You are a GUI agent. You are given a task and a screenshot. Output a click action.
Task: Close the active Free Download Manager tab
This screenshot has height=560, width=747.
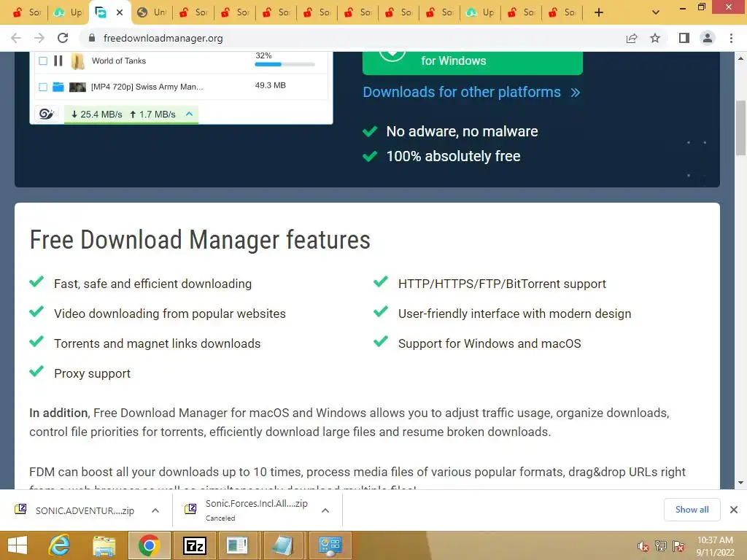(x=120, y=12)
